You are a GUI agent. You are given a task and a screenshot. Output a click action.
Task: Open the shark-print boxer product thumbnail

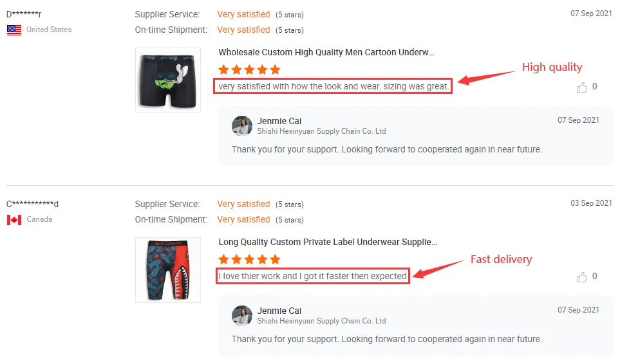168,270
